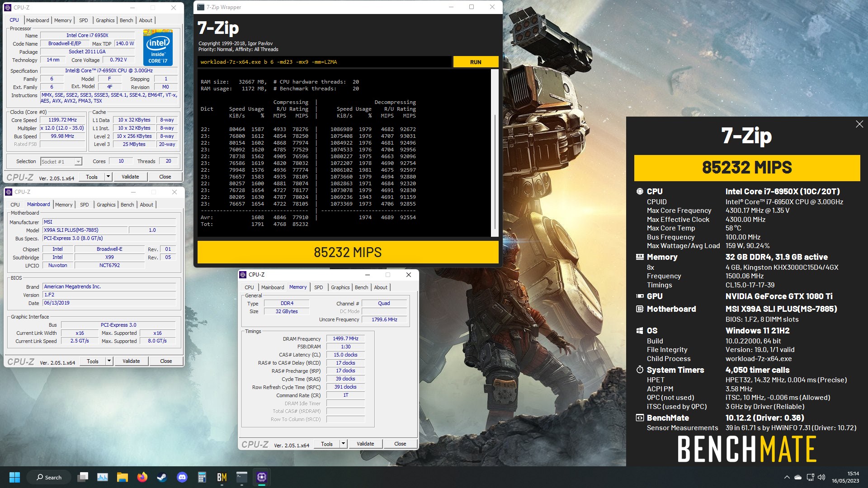Viewport: 868px width, 488px height.
Task: Open Calculator from the taskbar
Action: point(202,477)
